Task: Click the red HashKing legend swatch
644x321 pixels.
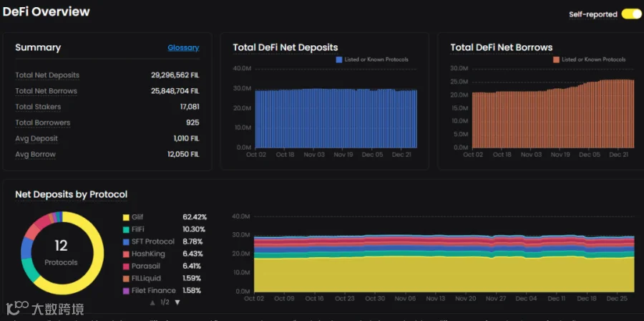Action: click(x=126, y=254)
